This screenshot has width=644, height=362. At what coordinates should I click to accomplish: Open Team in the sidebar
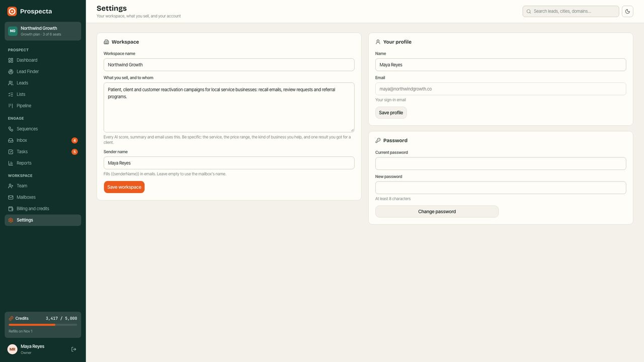click(x=43, y=186)
